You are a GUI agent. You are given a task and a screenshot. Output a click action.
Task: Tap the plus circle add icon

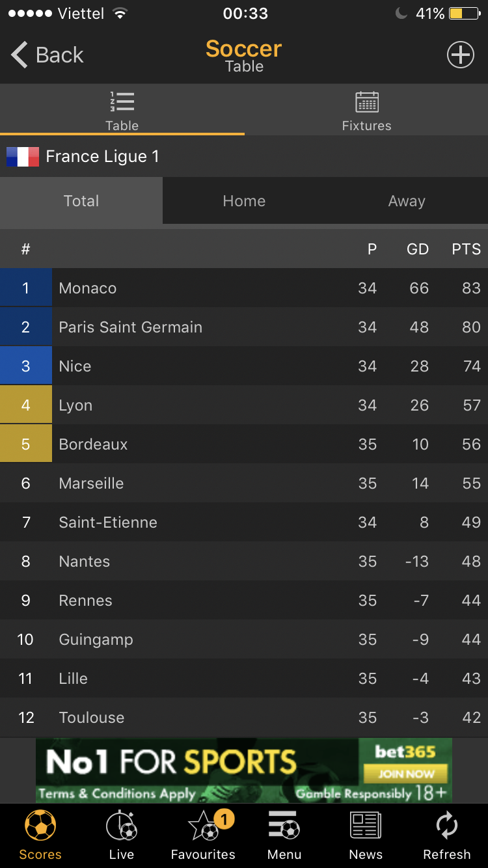coord(460,55)
